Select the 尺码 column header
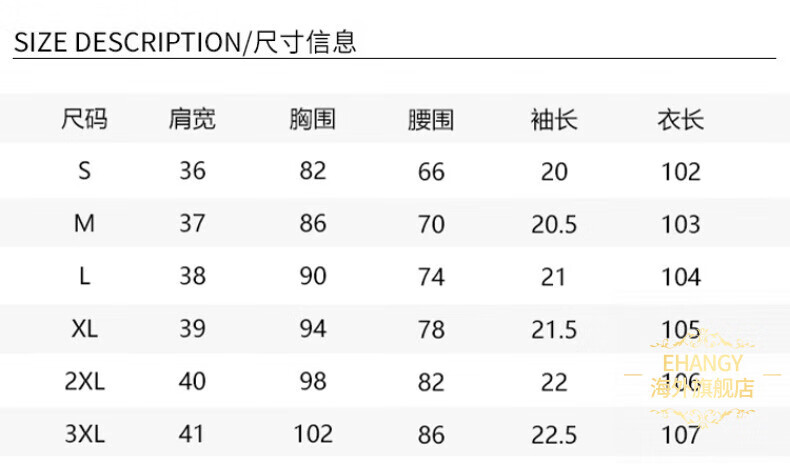This screenshot has height=464, width=790. (x=84, y=120)
